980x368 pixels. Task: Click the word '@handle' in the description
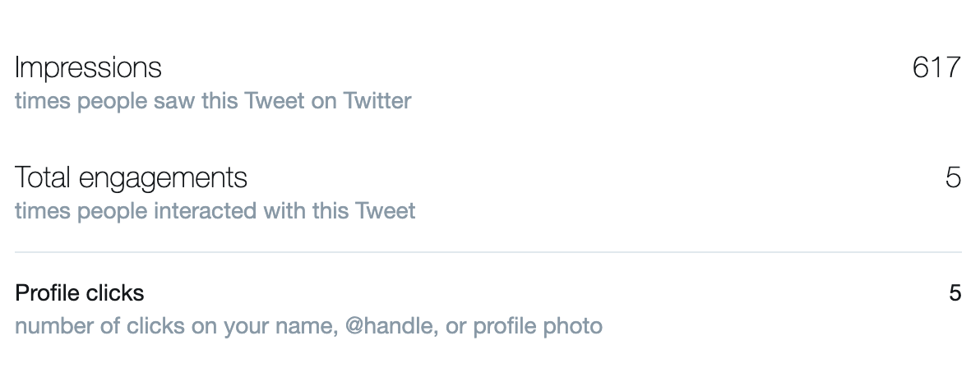point(390,326)
